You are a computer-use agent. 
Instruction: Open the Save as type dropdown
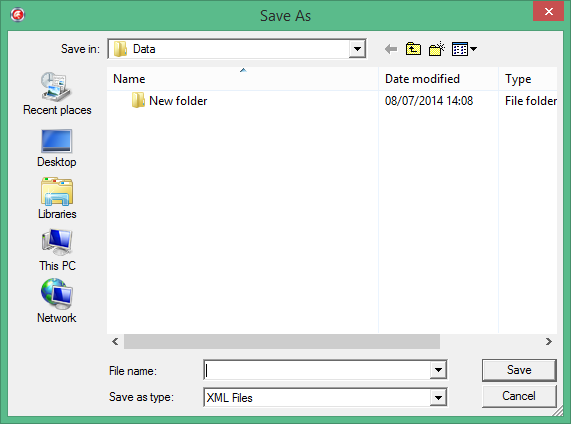point(438,397)
